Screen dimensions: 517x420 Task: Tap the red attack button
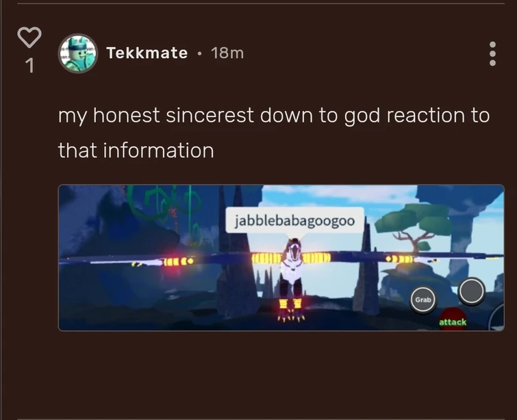click(453, 320)
